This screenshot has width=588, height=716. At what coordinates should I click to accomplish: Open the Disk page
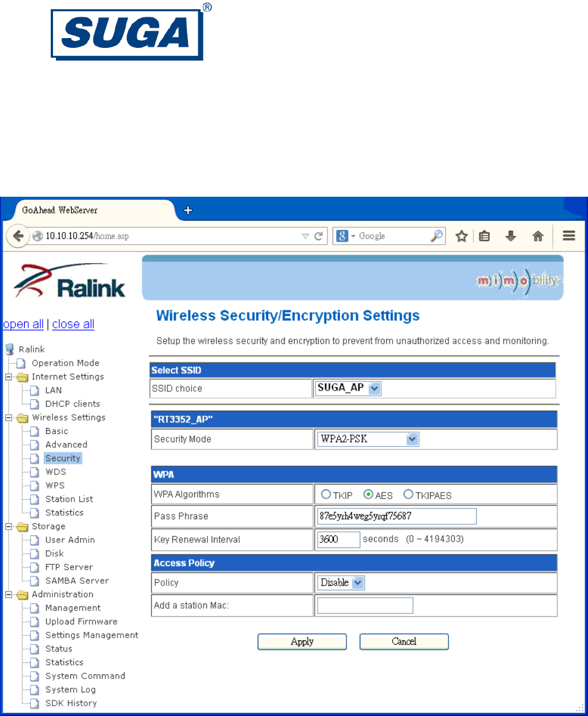coord(54,554)
